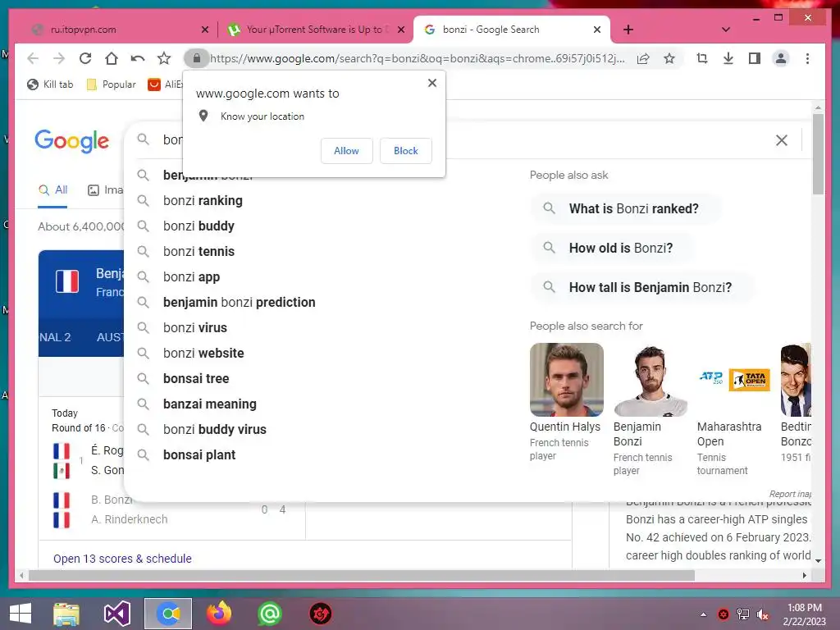Dismiss the location permission popup
Viewport: 840px width, 630px height.
pos(432,83)
